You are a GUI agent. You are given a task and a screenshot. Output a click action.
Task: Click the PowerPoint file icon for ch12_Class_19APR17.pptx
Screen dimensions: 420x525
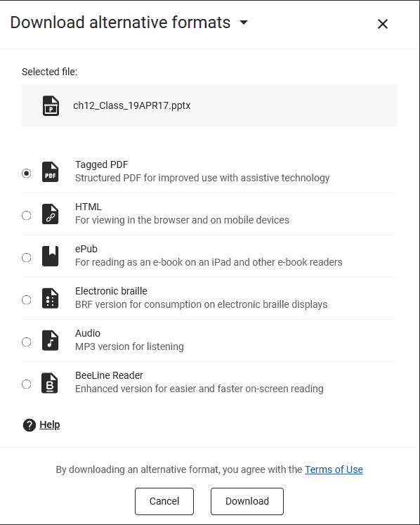click(51, 106)
